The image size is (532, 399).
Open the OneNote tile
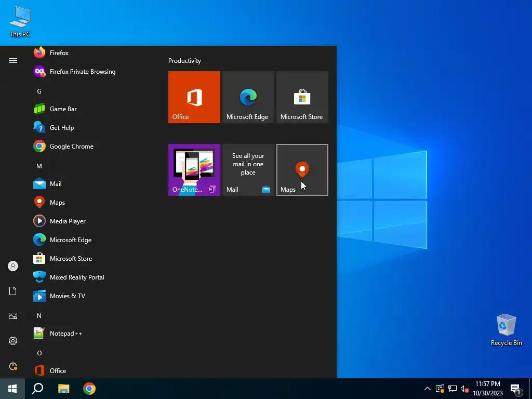(x=194, y=170)
